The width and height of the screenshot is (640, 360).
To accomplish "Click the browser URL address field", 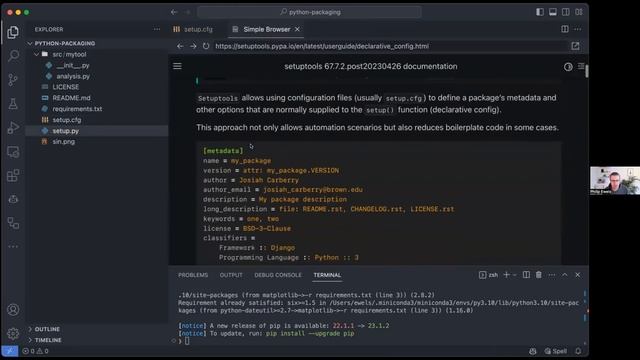I will (x=390, y=46).
